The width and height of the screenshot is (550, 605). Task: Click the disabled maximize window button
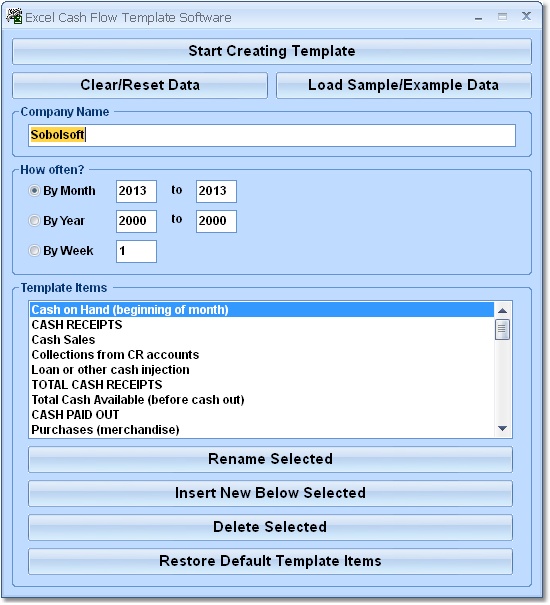coord(502,17)
